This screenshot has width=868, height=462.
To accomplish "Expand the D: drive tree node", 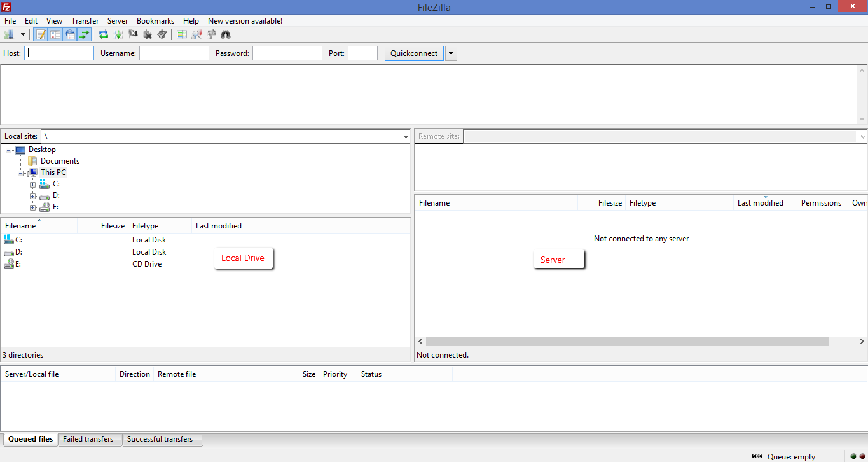I will (x=33, y=196).
